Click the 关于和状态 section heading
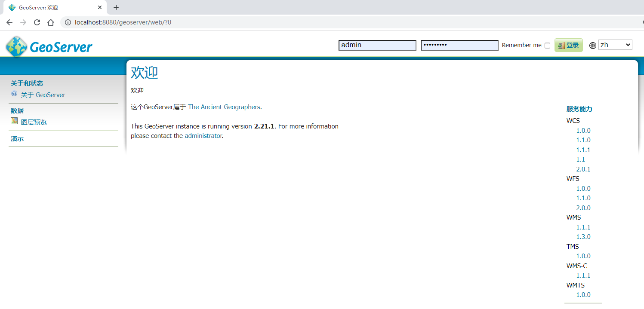Viewport: 644px width, 309px height. coord(27,83)
